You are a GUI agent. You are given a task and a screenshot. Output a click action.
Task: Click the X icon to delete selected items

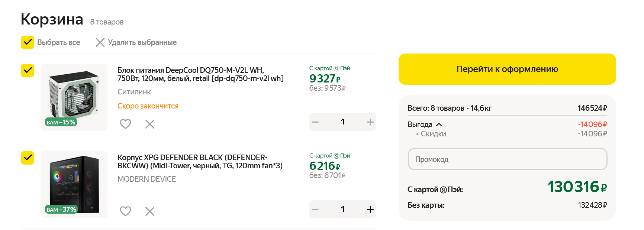(100, 42)
